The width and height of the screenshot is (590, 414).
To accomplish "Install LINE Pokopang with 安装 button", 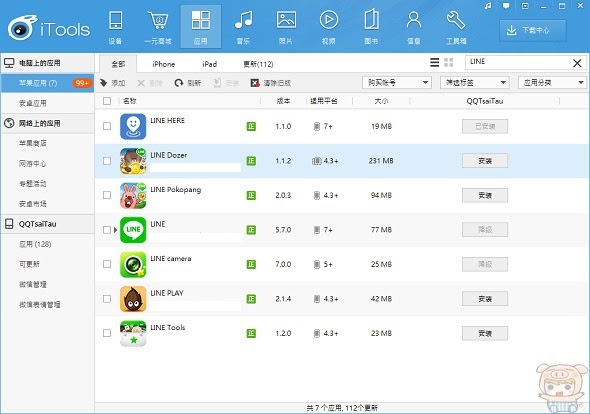I will pyautogui.click(x=485, y=195).
